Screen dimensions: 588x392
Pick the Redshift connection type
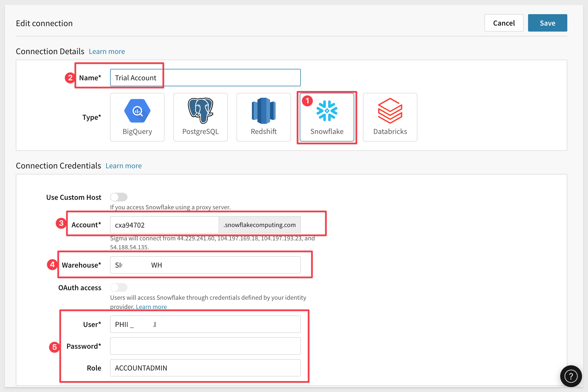click(x=264, y=117)
